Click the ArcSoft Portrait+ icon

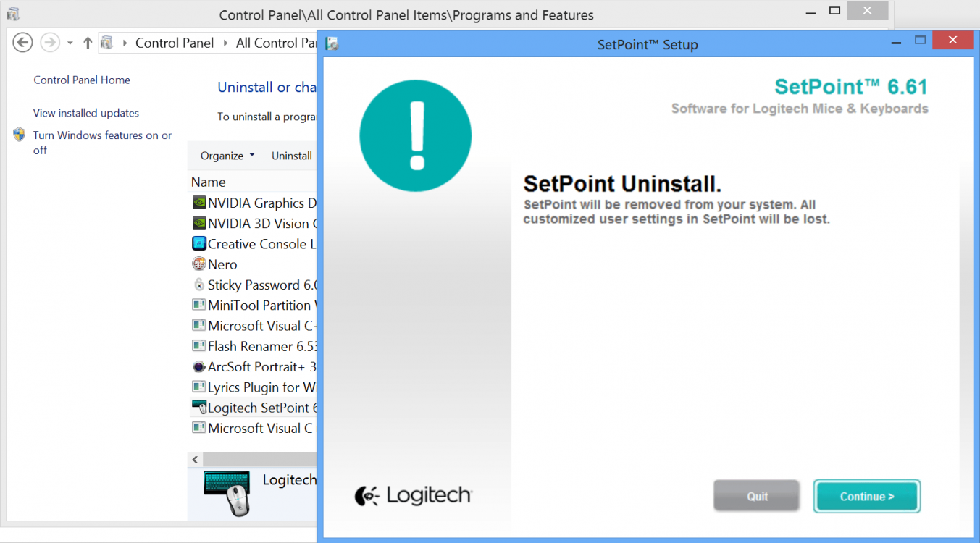point(198,366)
